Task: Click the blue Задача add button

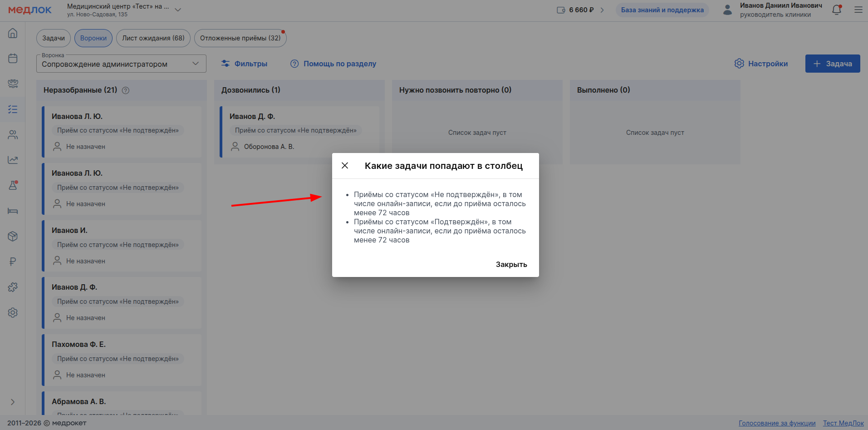Action: [x=832, y=64]
